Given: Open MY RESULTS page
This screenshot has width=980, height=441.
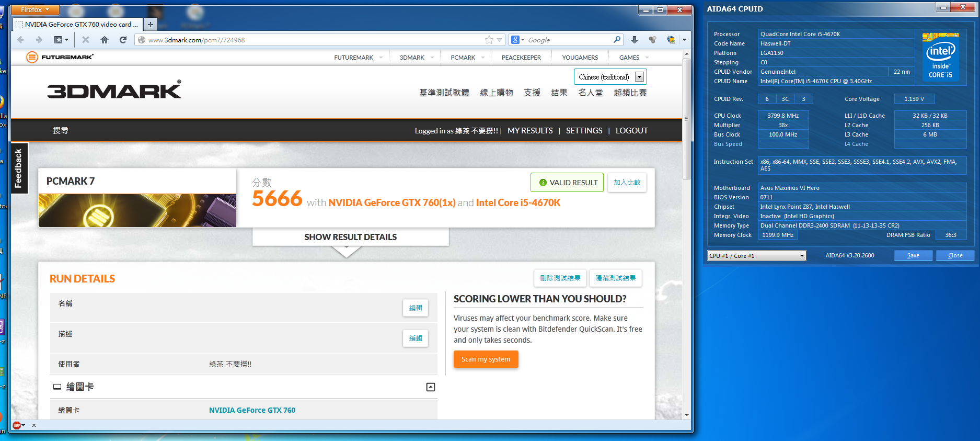Looking at the screenshot, I should coord(530,131).
